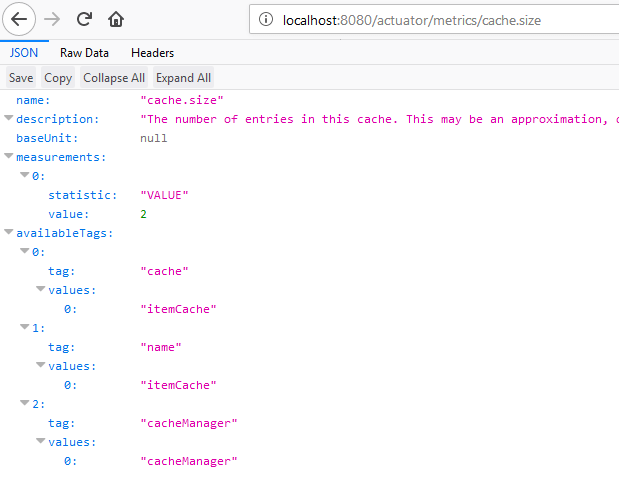Click Expand All in the JSON toolbar
619x488 pixels.
pyautogui.click(x=183, y=78)
